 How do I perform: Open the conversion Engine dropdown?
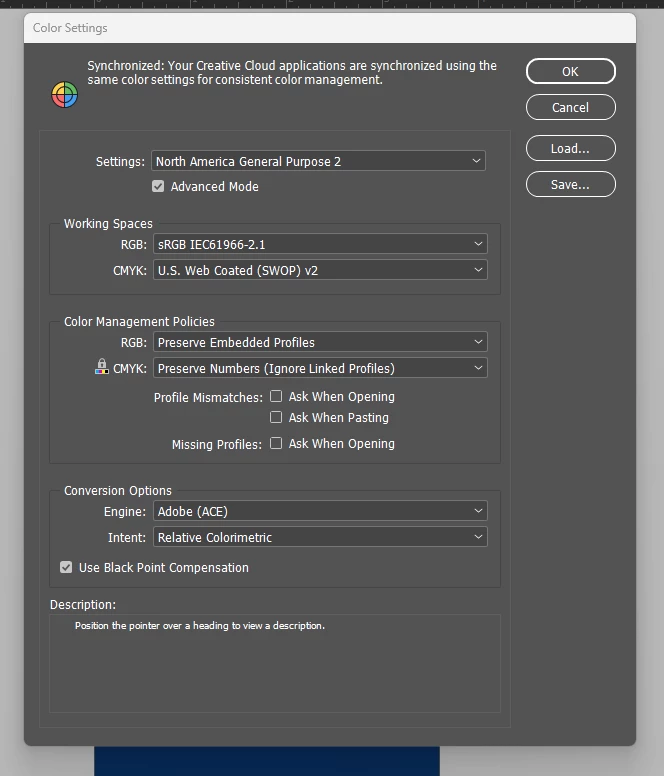click(x=320, y=511)
